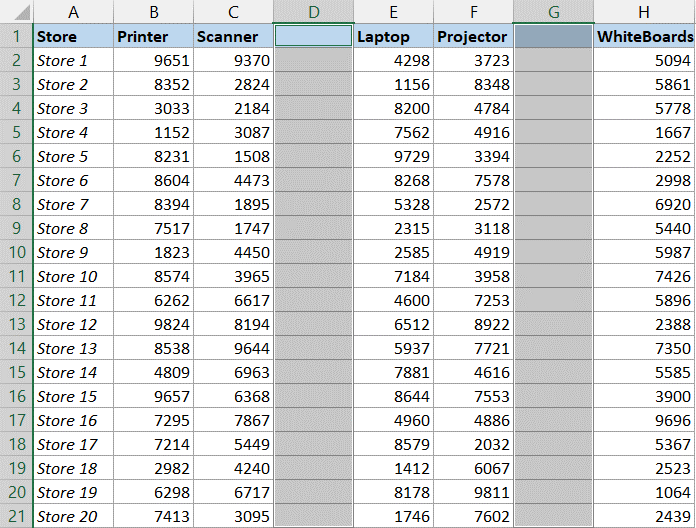Click the Projector header cell

pyautogui.click(x=474, y=36)
